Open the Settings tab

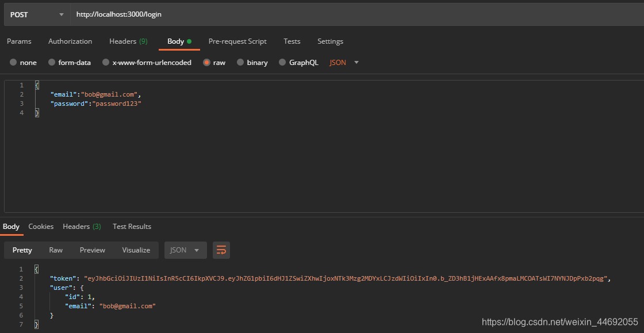330,41
